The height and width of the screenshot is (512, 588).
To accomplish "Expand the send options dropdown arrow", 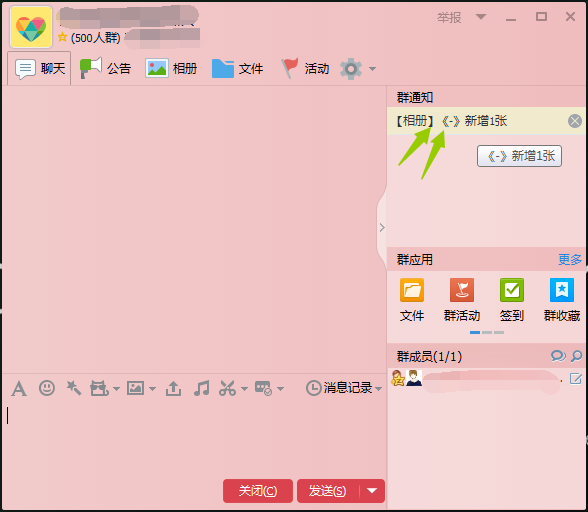I will (372, 491).
